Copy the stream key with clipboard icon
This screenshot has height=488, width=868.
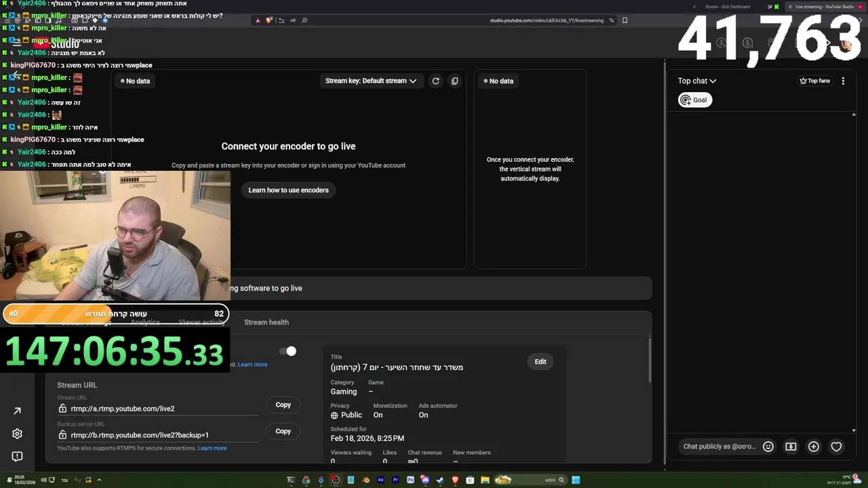pyautogui.click(x=455, y=81)
